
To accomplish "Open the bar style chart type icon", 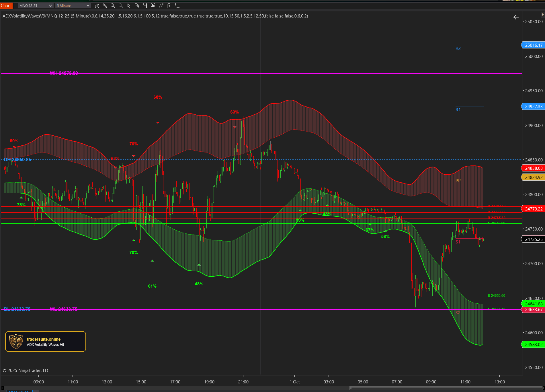I will coord(97,6).
